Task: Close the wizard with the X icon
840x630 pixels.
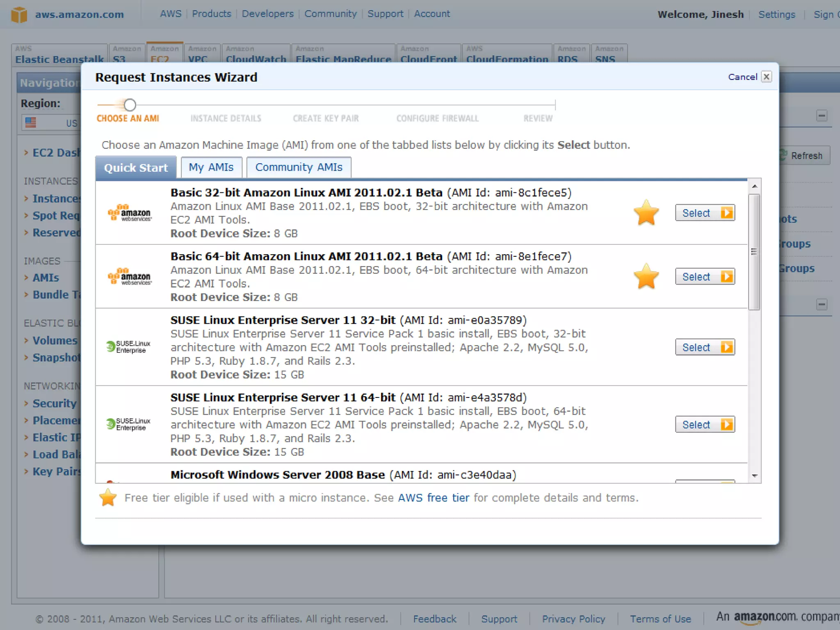Action: 766,77
